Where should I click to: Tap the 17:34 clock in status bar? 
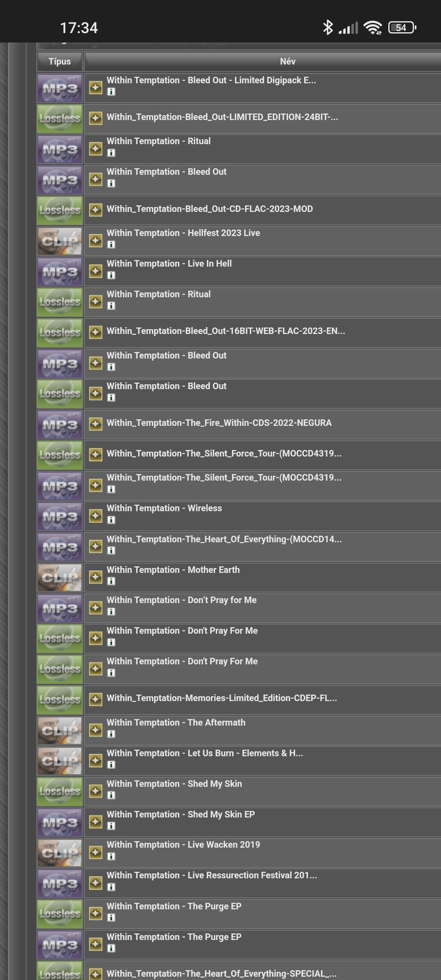[x=79, y=28]
